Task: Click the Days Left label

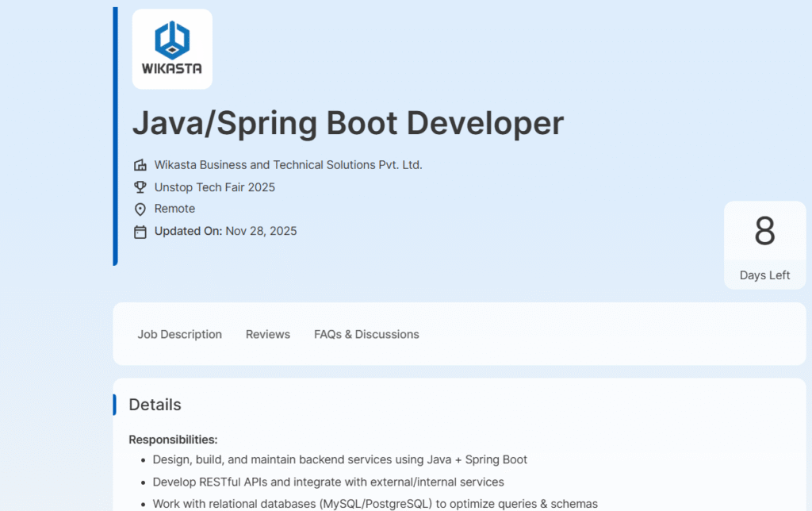Action: coord(764,275)
